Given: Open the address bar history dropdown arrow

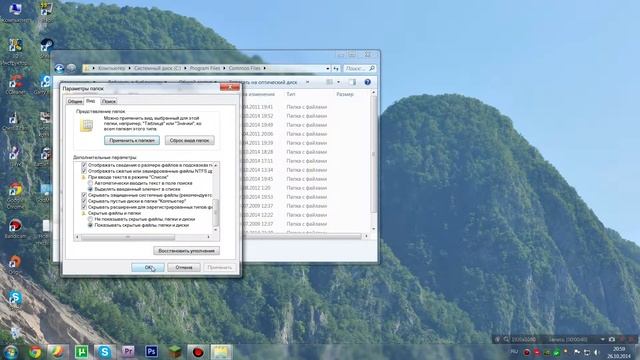Looking at the screenshot, I should pyautogui.click(x=327, y=69).
